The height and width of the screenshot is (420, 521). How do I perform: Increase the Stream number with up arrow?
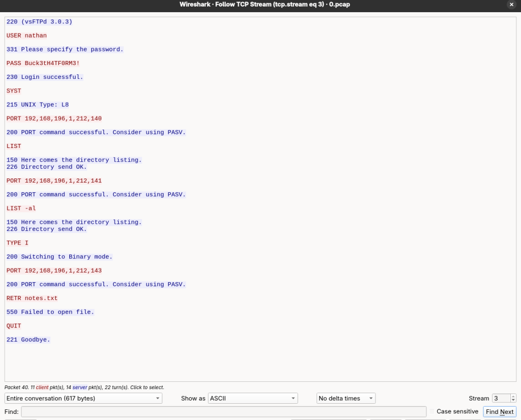tap(513, 397)
